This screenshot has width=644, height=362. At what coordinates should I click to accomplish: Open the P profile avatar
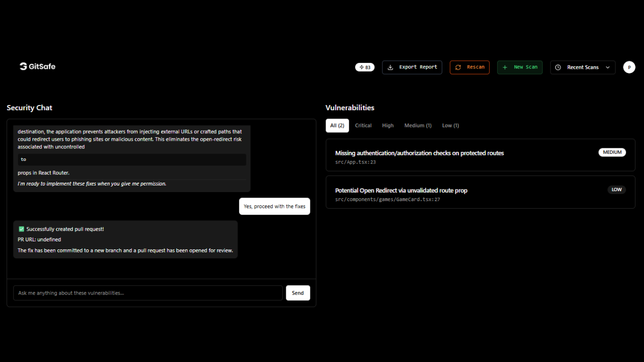[x=629, y=67]
